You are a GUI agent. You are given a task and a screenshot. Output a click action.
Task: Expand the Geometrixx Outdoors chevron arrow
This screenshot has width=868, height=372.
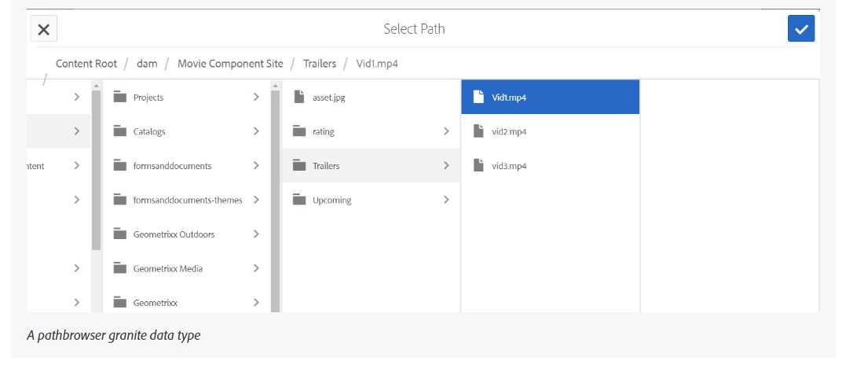[256, 234]
